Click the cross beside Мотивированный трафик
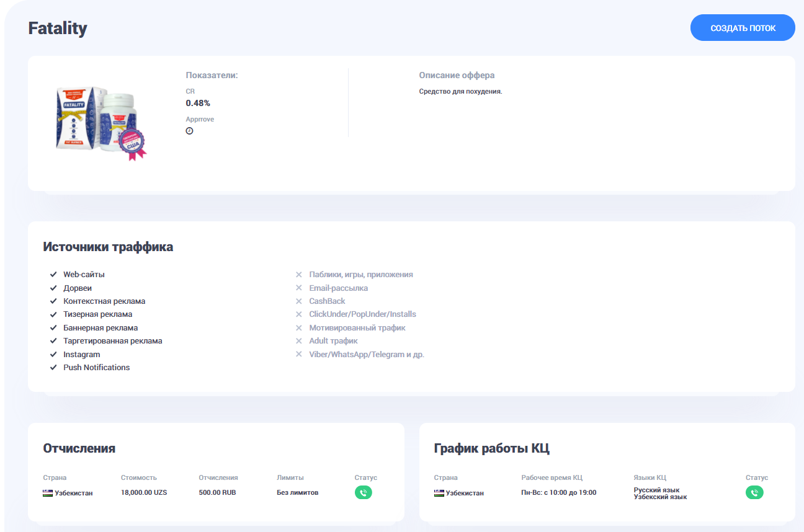804x532 pixels. click(x=298, y=328)
